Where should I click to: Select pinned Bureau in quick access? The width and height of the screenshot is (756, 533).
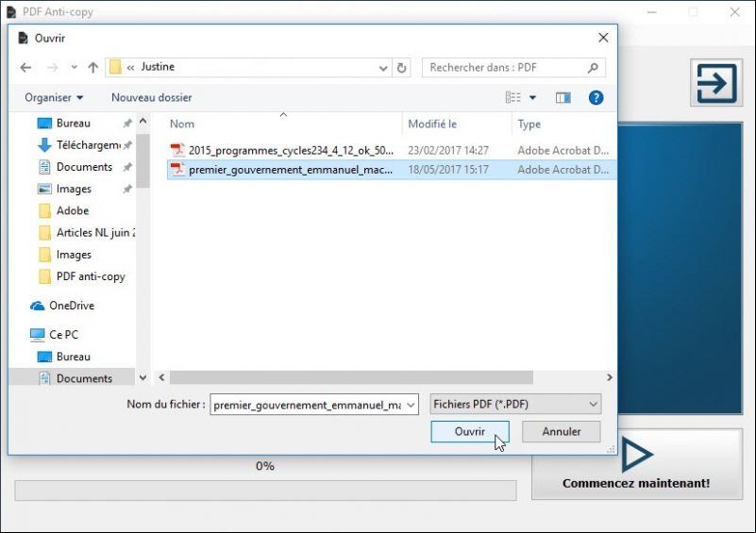(x=73, y=124)
